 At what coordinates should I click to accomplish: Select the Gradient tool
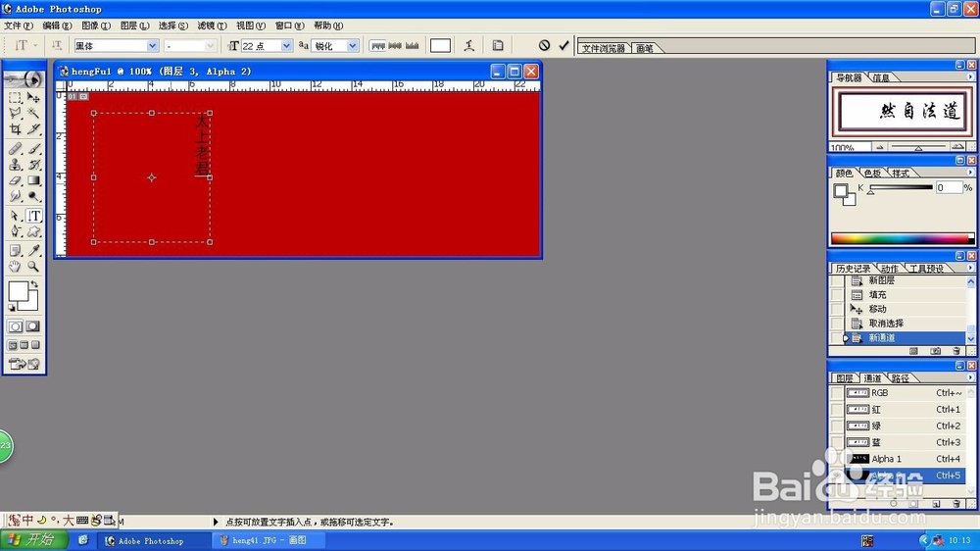[x=33, y=180]
